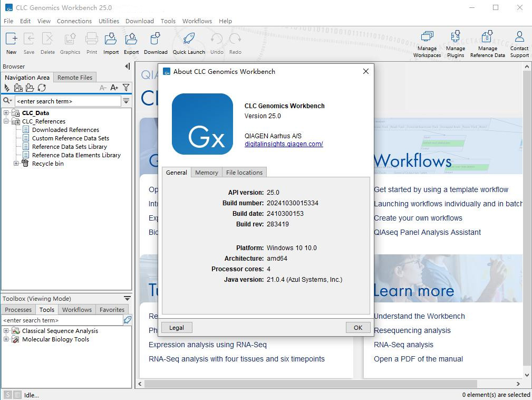Open the File menu

point(8,21)
